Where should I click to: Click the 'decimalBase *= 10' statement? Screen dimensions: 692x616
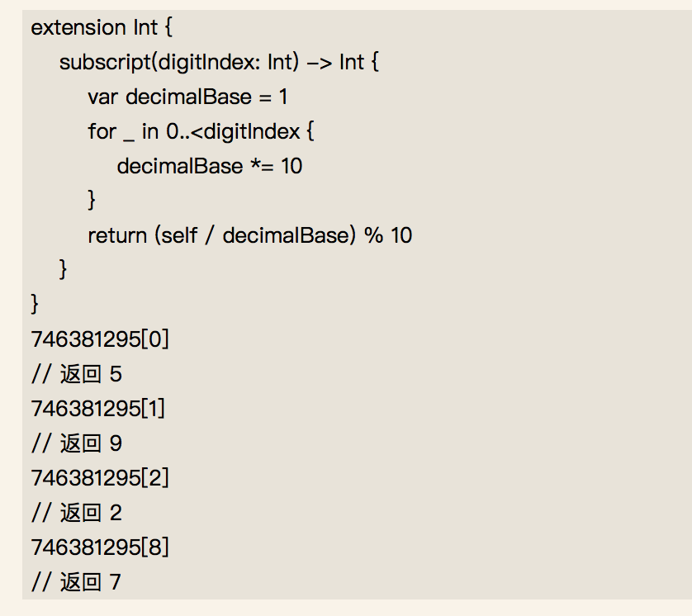point(210,166)
